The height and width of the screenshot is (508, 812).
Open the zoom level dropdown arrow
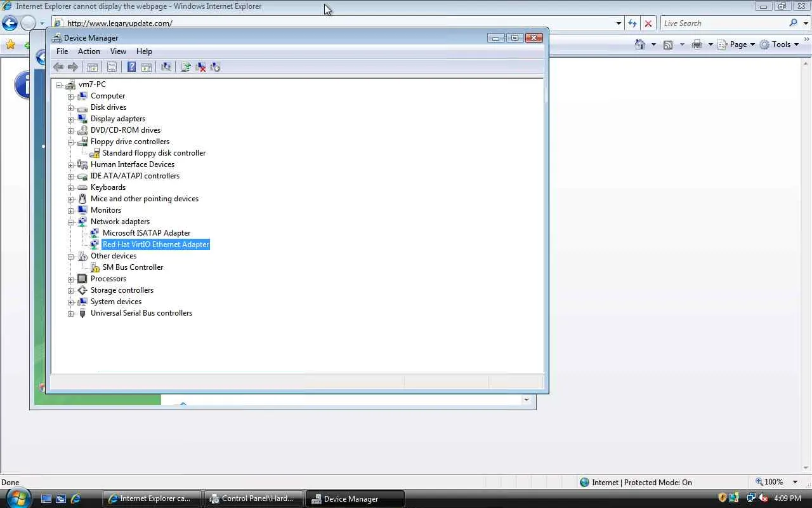point(795,482)
